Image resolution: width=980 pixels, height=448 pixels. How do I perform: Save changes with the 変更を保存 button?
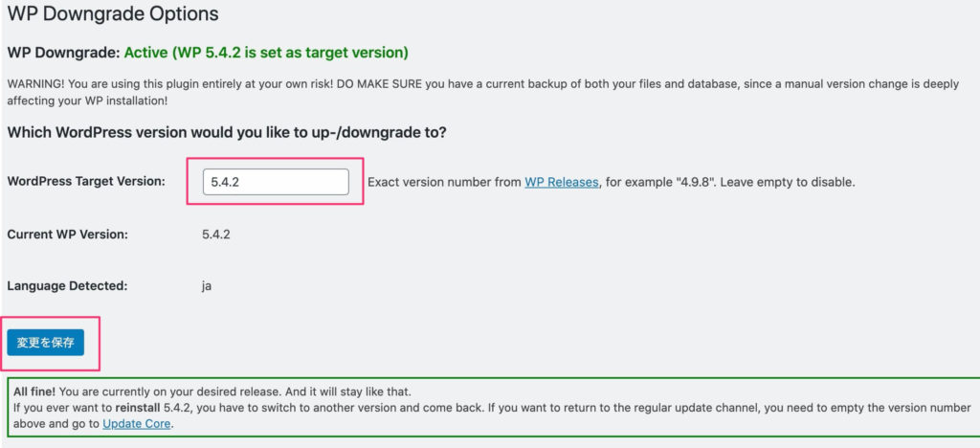[46, 343]
